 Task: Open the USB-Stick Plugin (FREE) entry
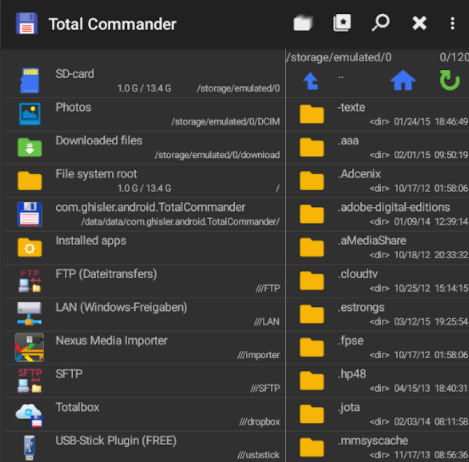[143, 447]
